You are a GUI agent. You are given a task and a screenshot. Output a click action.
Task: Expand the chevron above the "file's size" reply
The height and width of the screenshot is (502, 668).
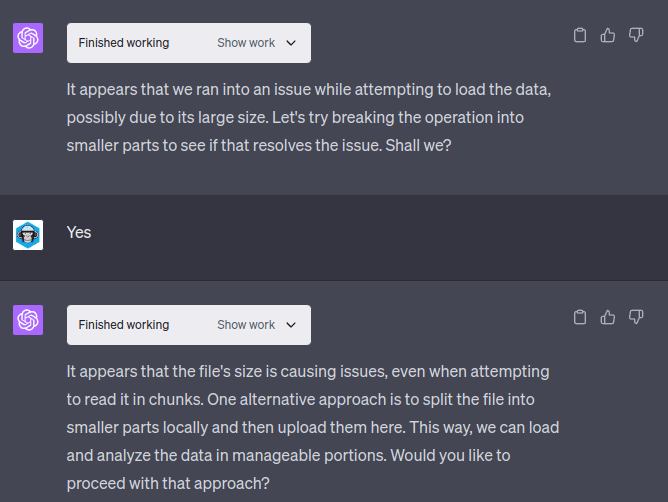291,325
